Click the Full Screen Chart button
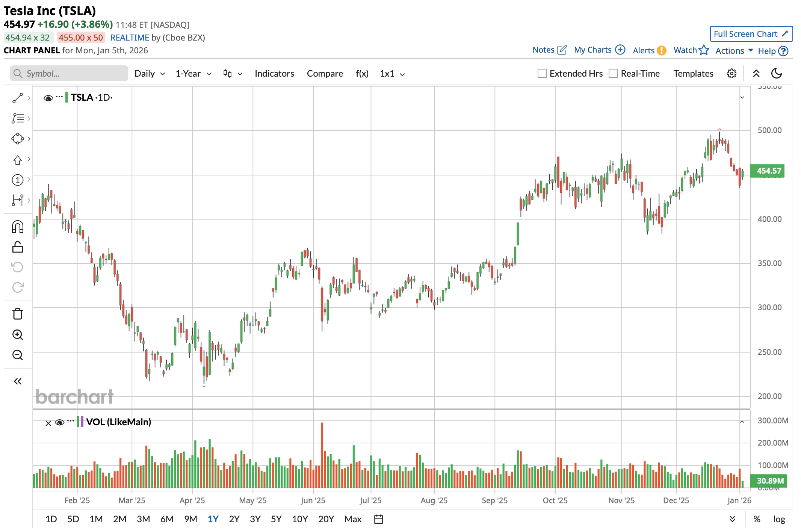Screen dimensions: 801x532 [x=751, y=34]
